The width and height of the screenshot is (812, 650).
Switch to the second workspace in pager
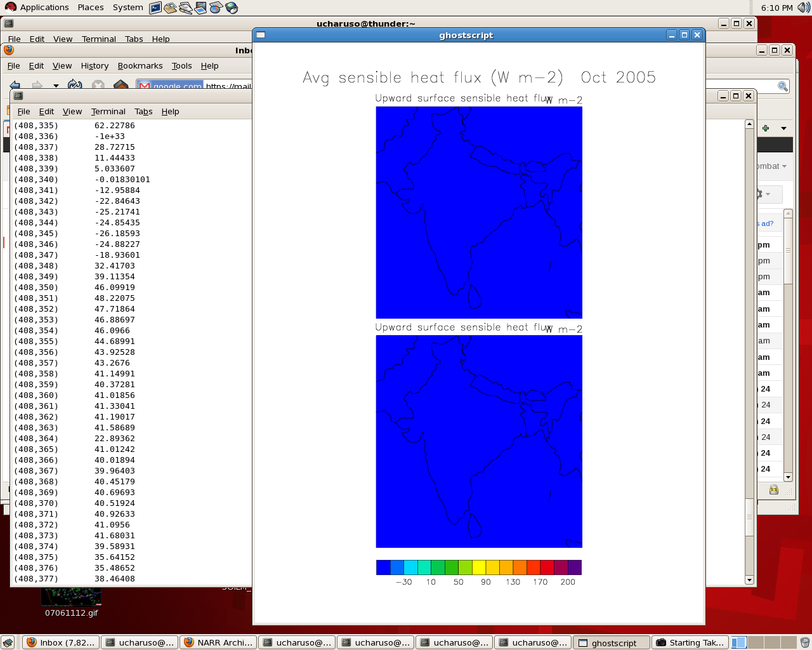[755, 642]
